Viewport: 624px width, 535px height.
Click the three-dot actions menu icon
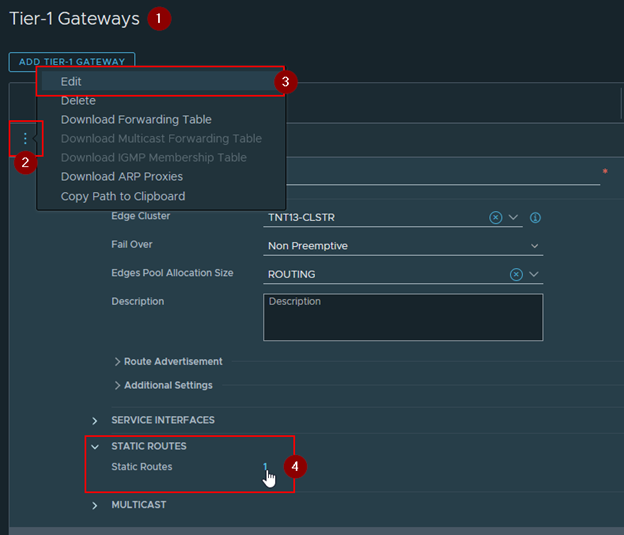click(25, 138)
